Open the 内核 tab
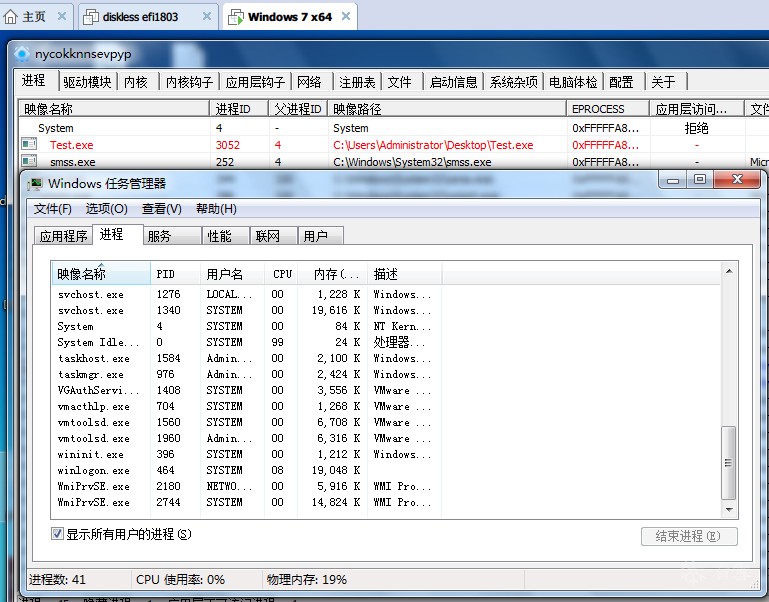The height and width of the screenshot is (602, 769). point(137,82)
